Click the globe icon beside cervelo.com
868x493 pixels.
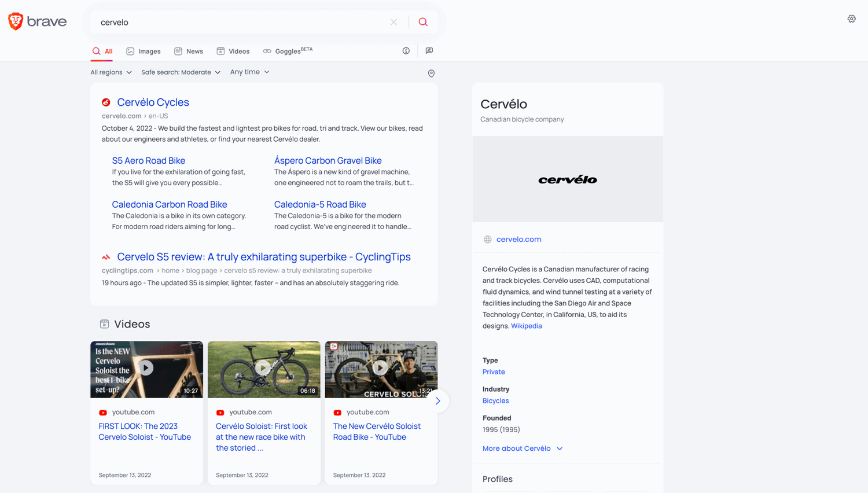point(488,240)
